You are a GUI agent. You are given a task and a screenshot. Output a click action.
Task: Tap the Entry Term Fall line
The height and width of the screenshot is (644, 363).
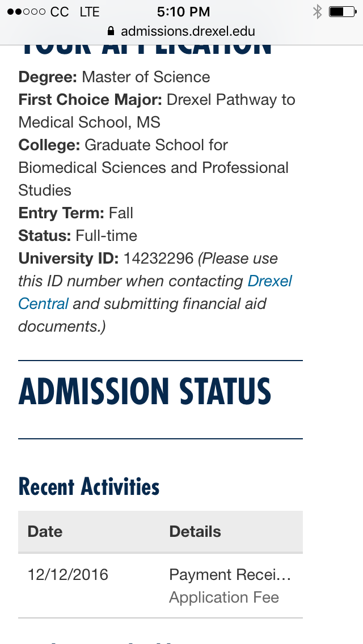(75, 213)
